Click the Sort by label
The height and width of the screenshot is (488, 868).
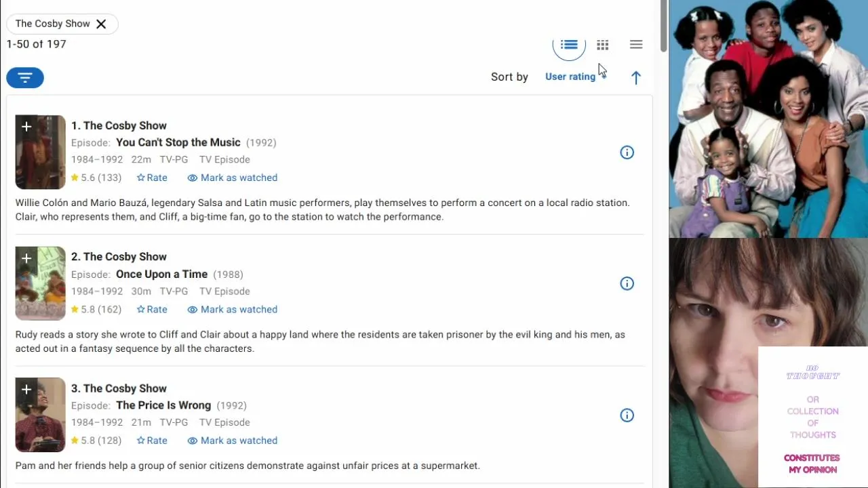tap(509, 77)
